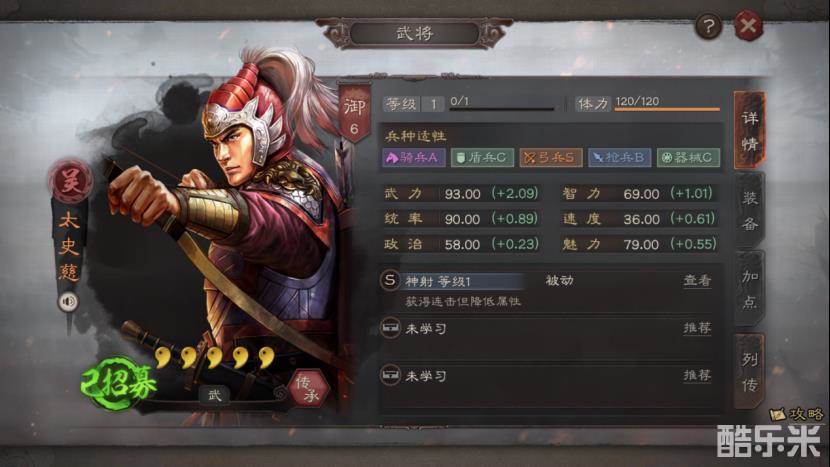Open the 攻略 guide button

click(798, 414)
